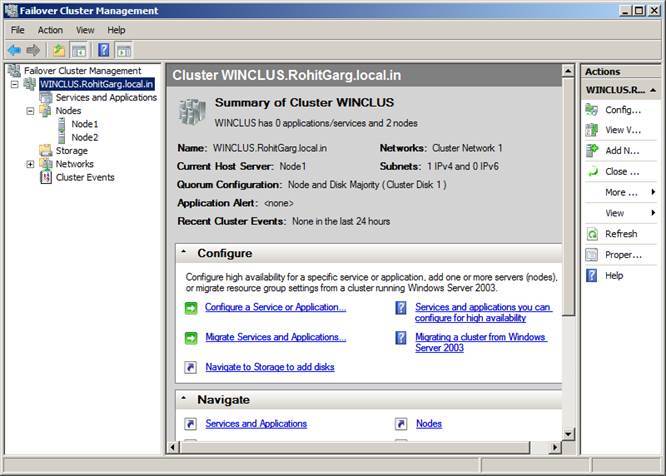Click the horizontal scrollbar left arrow
The image size is (666, 476).
172,447
